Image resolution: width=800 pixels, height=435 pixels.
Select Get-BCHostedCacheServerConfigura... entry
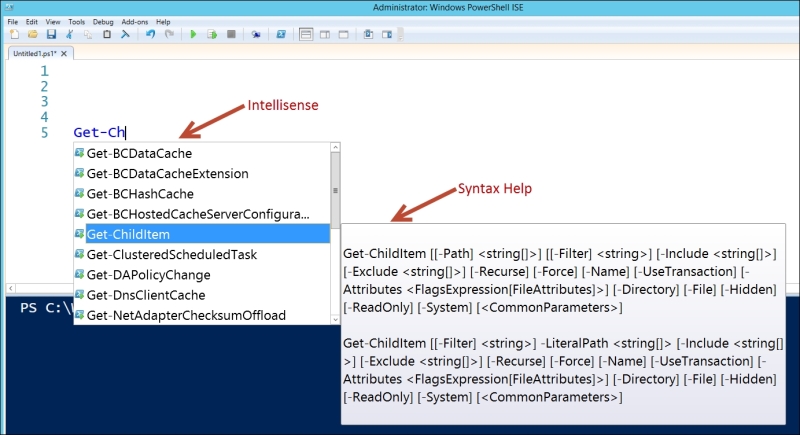pos(202,214)
